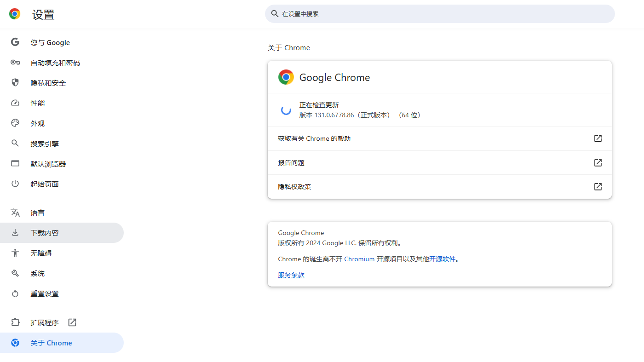644x362 pixels.
Task: Open external link icon for 报告问题
Action: [x=598, y=163]
